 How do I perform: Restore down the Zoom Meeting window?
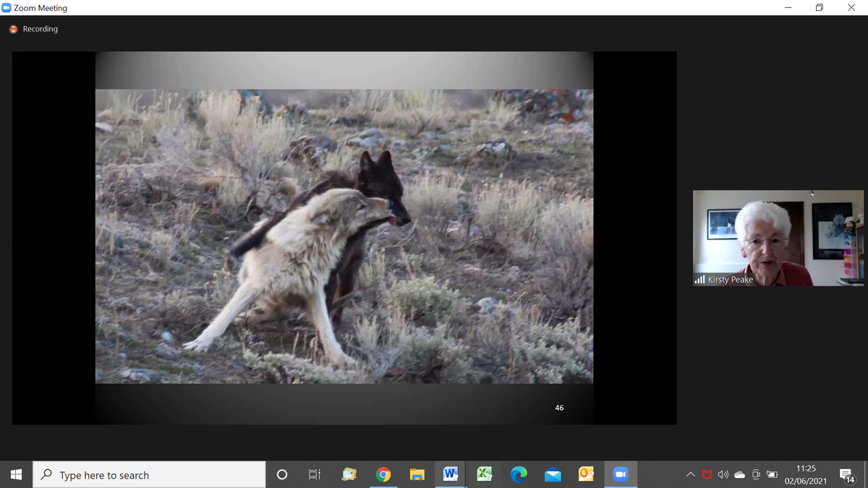coord(820,8)
